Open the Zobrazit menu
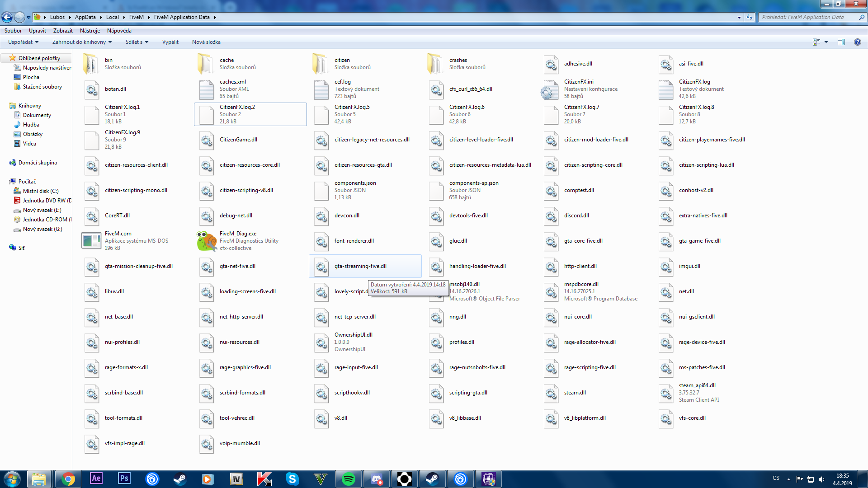Viewport: 868px width, 488px height. pyautogui.click(x=63, y=31)
